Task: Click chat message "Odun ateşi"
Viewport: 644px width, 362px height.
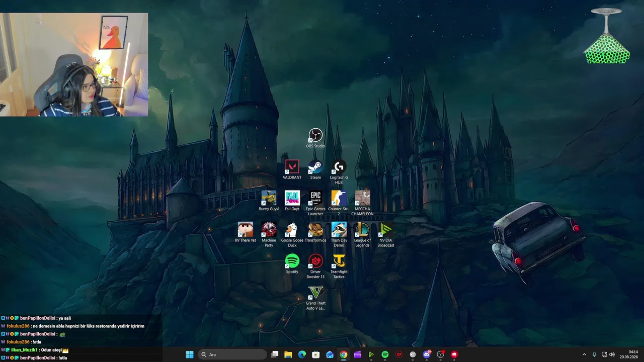Action: tap(52, 350)
